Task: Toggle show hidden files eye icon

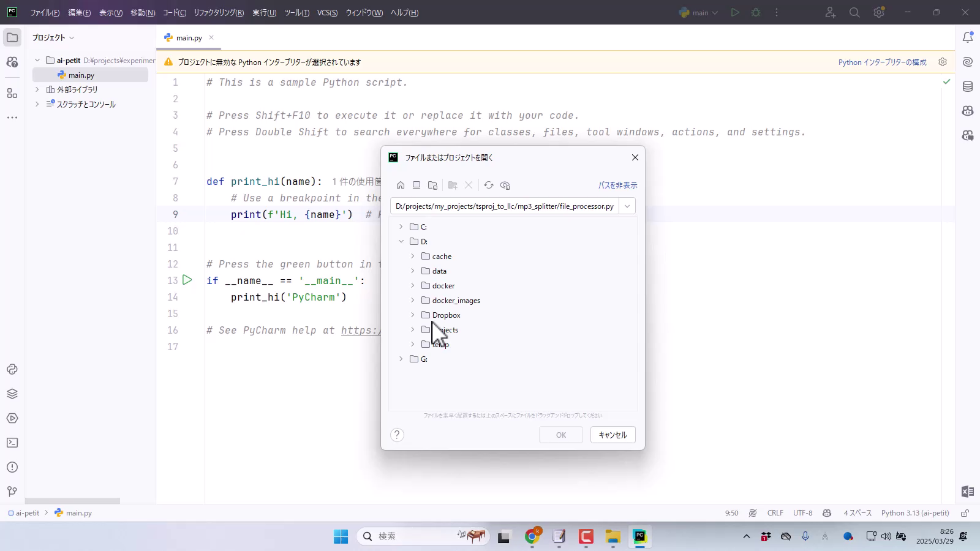Action: pos(505,186)
